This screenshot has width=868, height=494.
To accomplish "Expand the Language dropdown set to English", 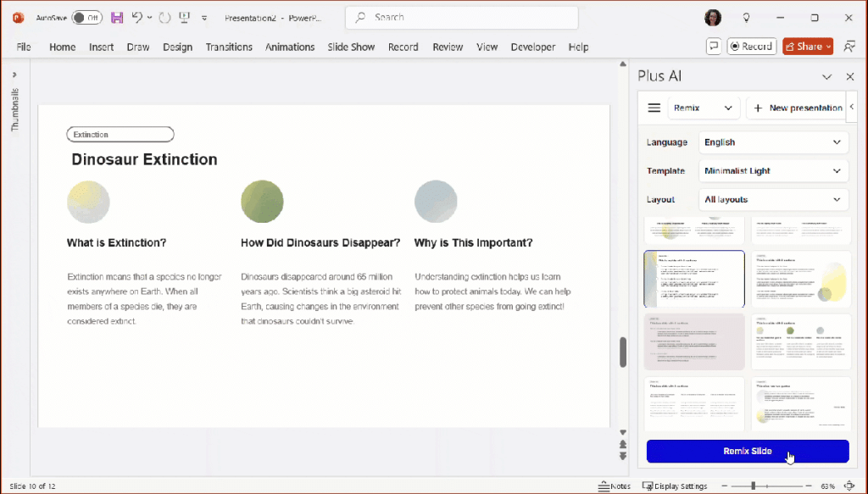I will click(773, 142).
